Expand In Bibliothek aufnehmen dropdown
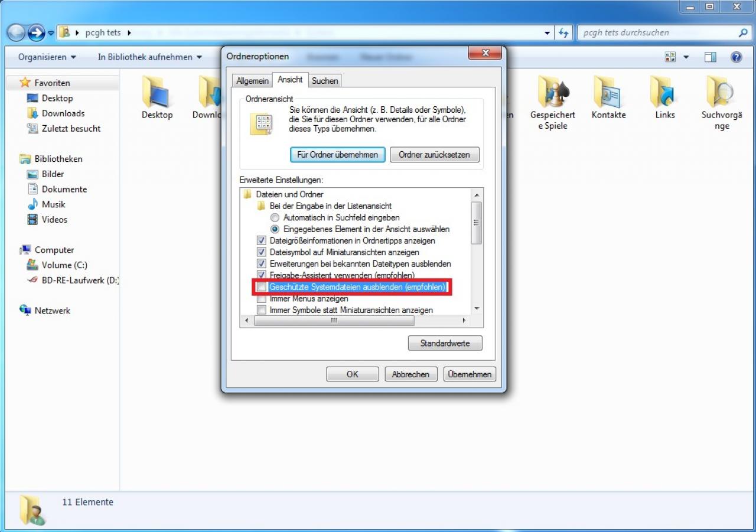This screenshot has width=756, height=532. click(150, 57)
